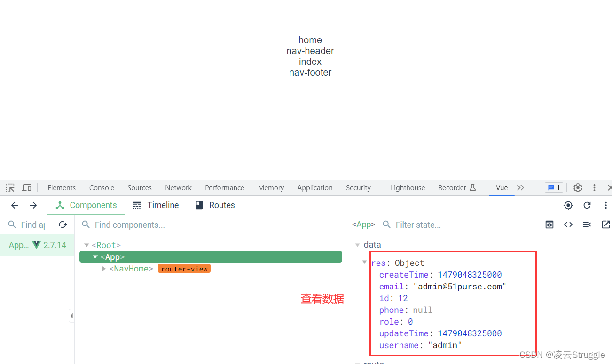Open DevTools settings gear
This screenshot has height=364, width=612.
(578, 187)
